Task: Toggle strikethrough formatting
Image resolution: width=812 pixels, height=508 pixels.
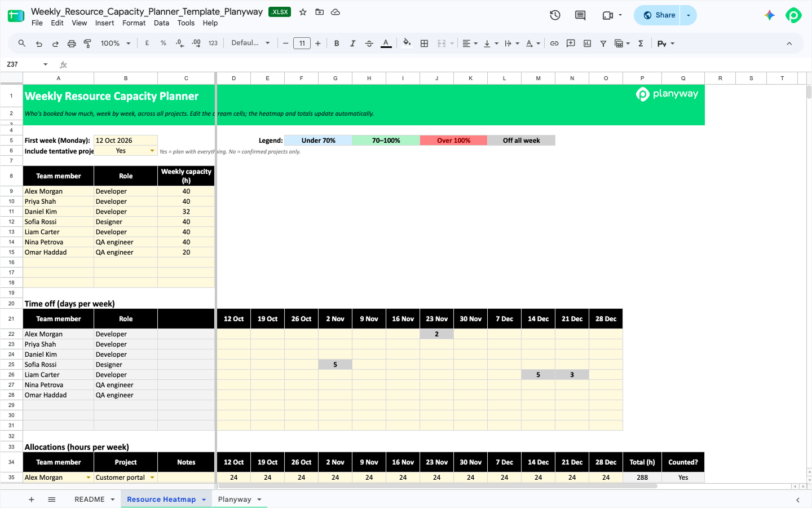Action: 369,43
